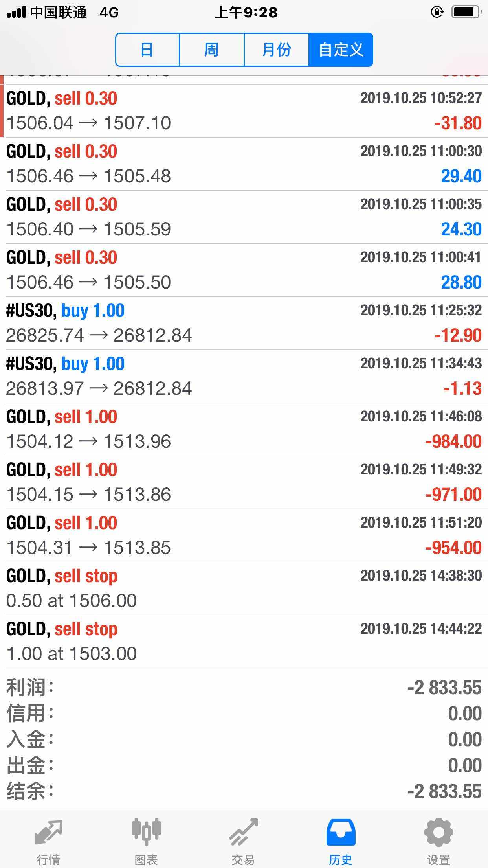The height and width of the screenshot is (868, 488).
Task: Select GOLD sell stop order at 1506.00
Action: (244, 588)
